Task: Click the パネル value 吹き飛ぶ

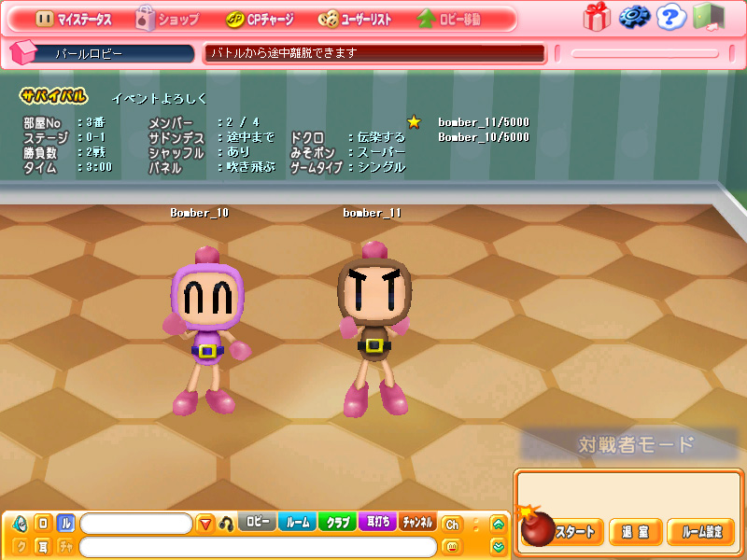Action: tap(250, 167)
